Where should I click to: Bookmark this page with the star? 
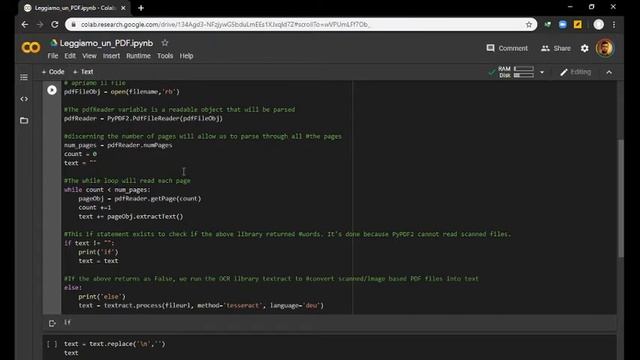(529, 24)
